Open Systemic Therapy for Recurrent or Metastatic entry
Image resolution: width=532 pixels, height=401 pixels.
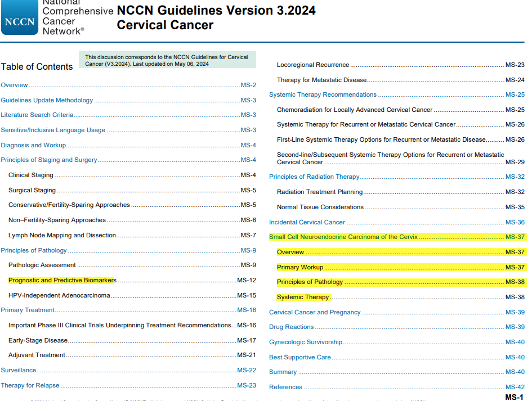point(401,125)
